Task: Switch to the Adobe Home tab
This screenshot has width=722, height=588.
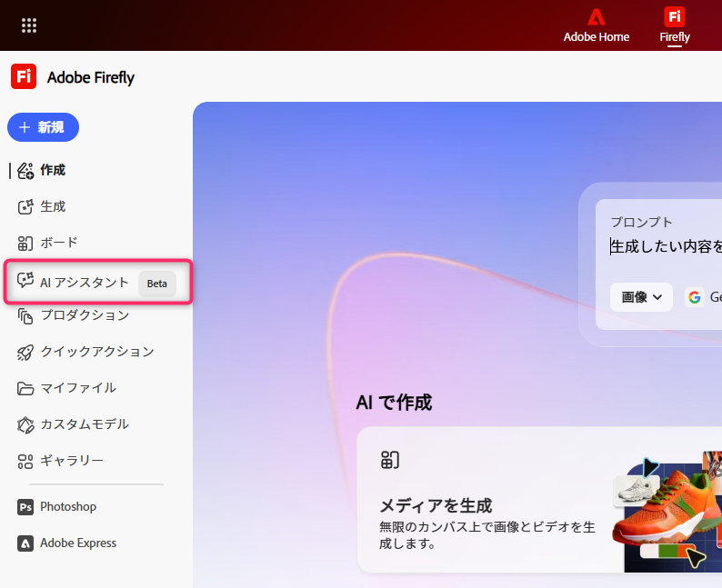Action: [596, 26]
